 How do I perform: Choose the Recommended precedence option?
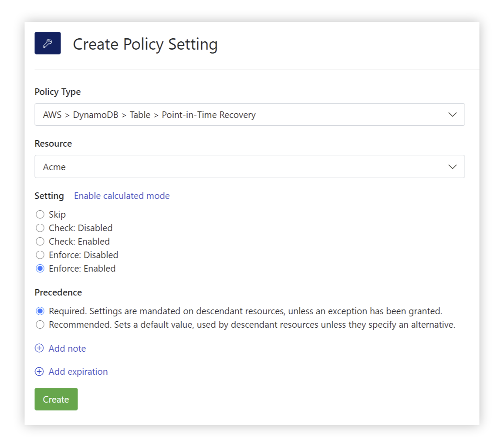(40, 324)
